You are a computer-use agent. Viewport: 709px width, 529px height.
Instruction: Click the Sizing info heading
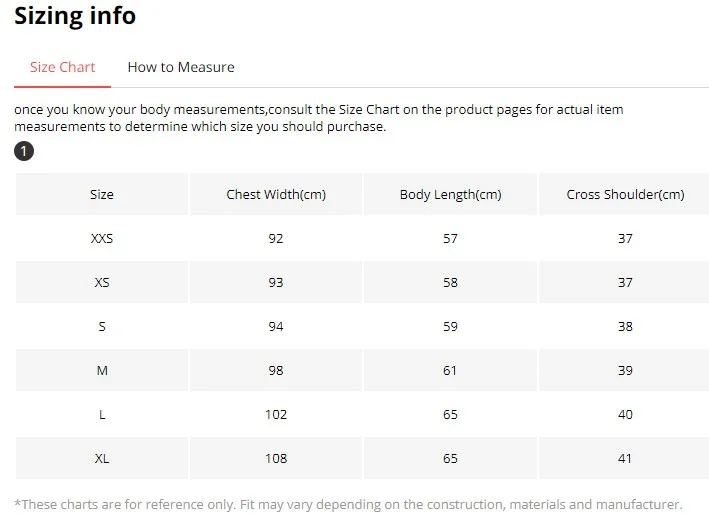pyautogui.click(x=75, y=16)
